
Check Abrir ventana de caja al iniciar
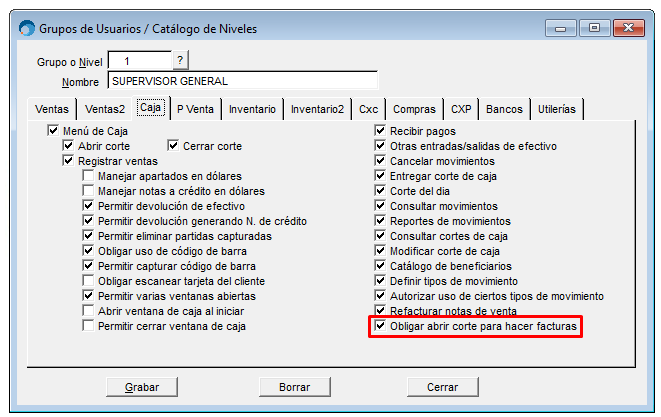pos(89,311)
